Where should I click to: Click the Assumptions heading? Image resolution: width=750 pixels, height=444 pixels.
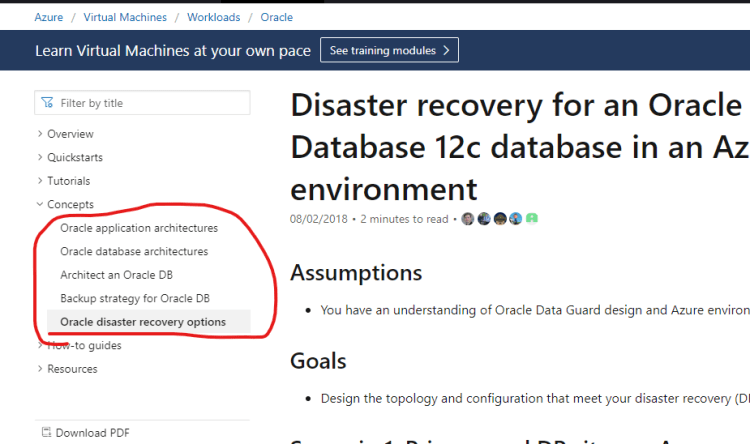point(356,273)
